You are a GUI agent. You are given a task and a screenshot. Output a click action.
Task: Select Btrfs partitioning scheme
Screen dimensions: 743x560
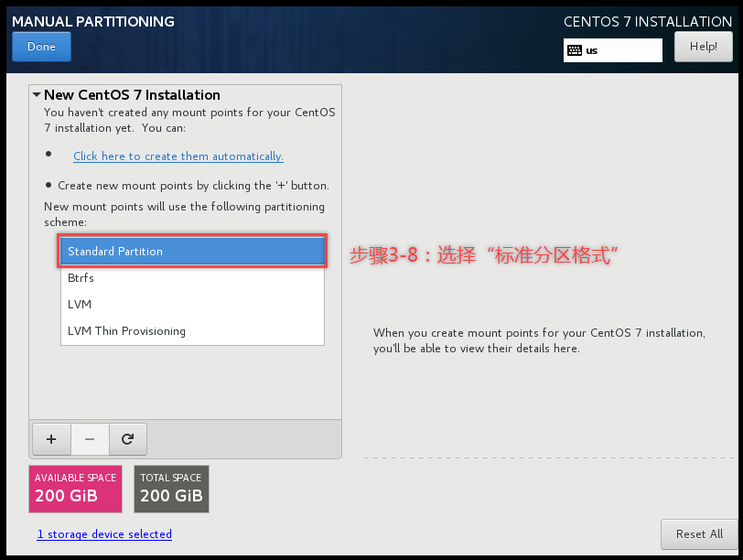coord(192,277)
